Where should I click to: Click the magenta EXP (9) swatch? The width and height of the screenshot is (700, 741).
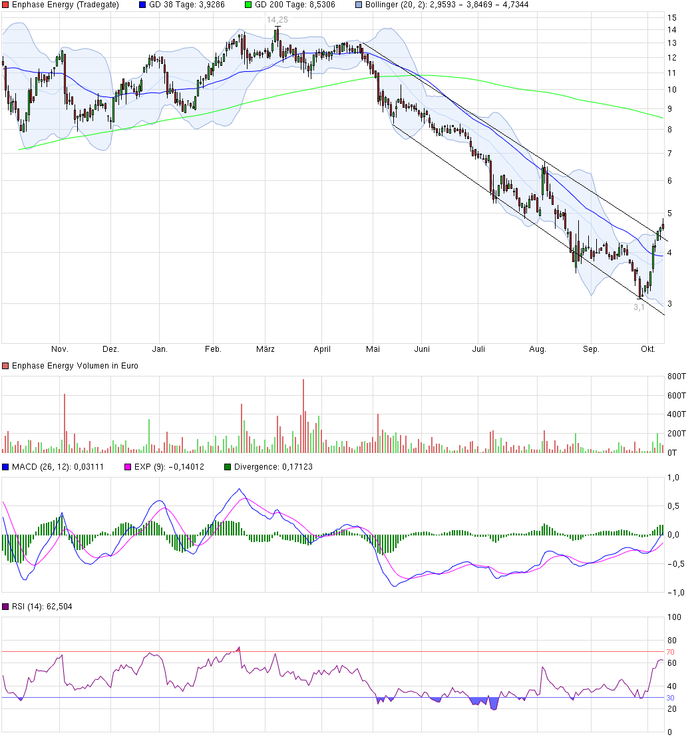128,467
